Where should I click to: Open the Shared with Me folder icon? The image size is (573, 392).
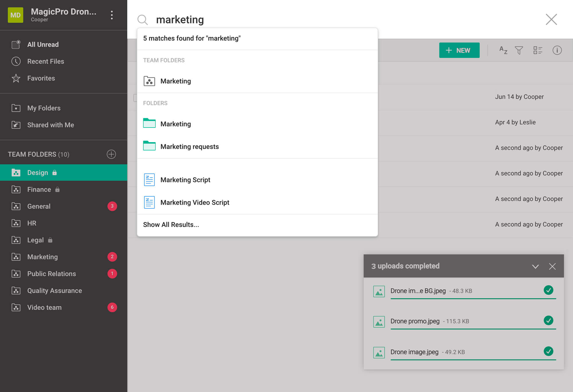click(x=16, y=125)
